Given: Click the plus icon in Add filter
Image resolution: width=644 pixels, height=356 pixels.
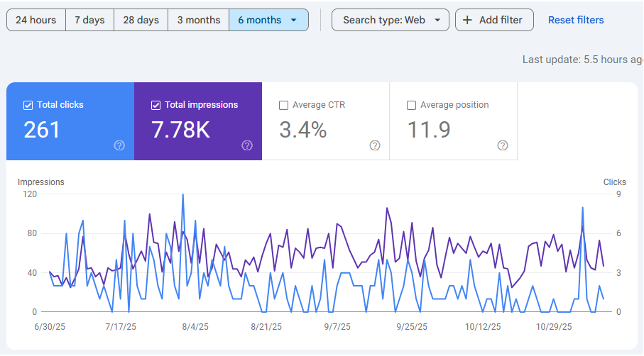Looking at the screenshot, I should pyautogui.click(x=467, y=20).
